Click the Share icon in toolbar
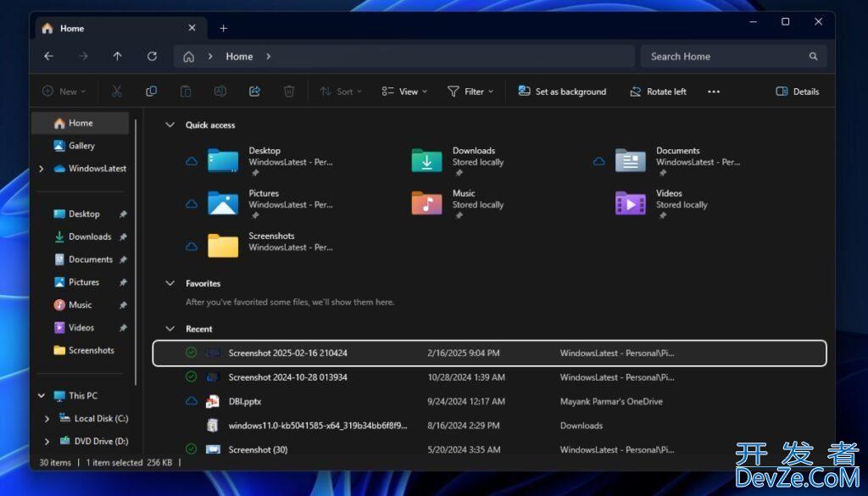This screenshot has height=496, width=868. 254,92
